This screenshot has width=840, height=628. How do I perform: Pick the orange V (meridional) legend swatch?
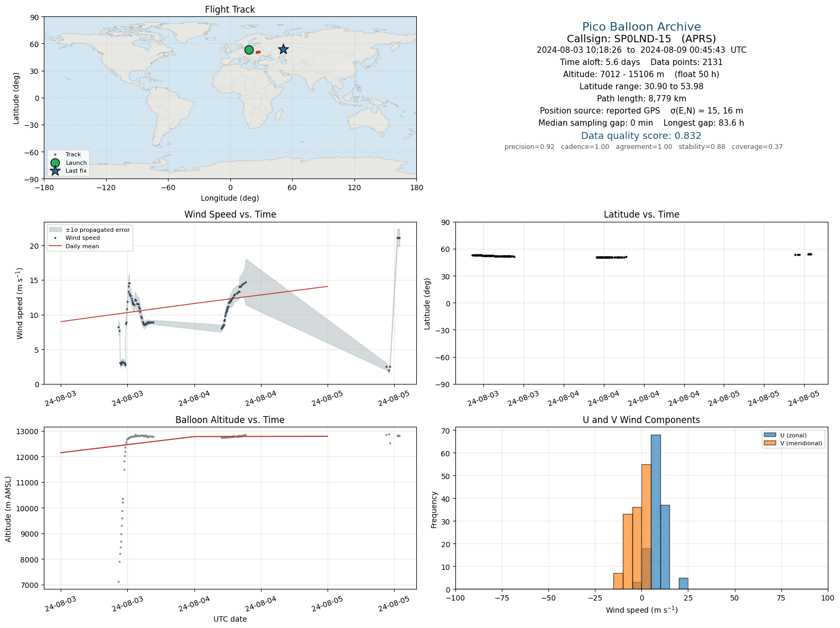[769, 443]
